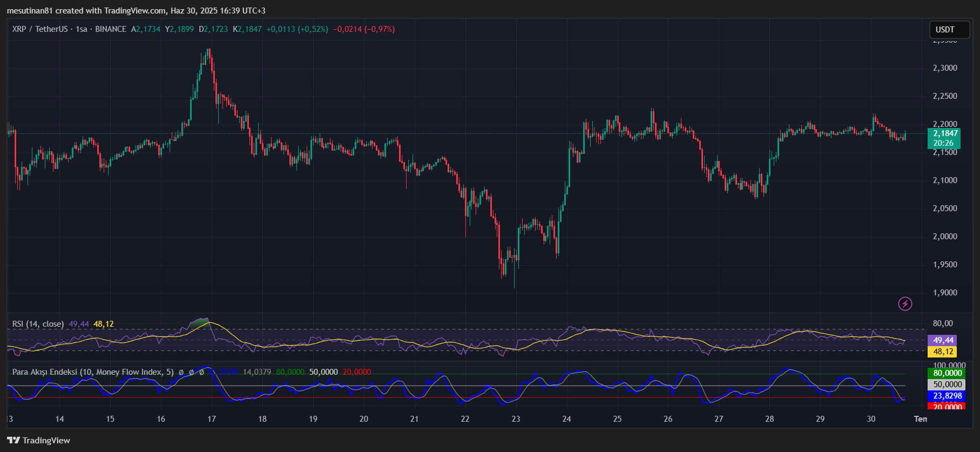Click the close value K2,1847 in legend
Image resolution: width=980 pixels, height=452 pixels.
[247, 29]
